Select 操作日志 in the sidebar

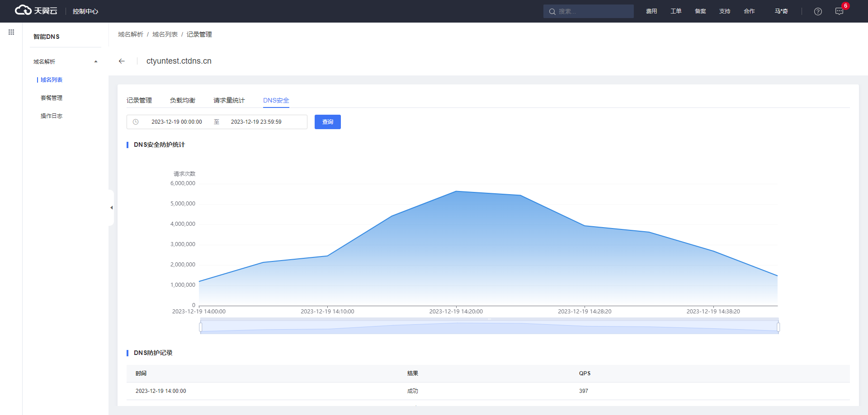52,116
